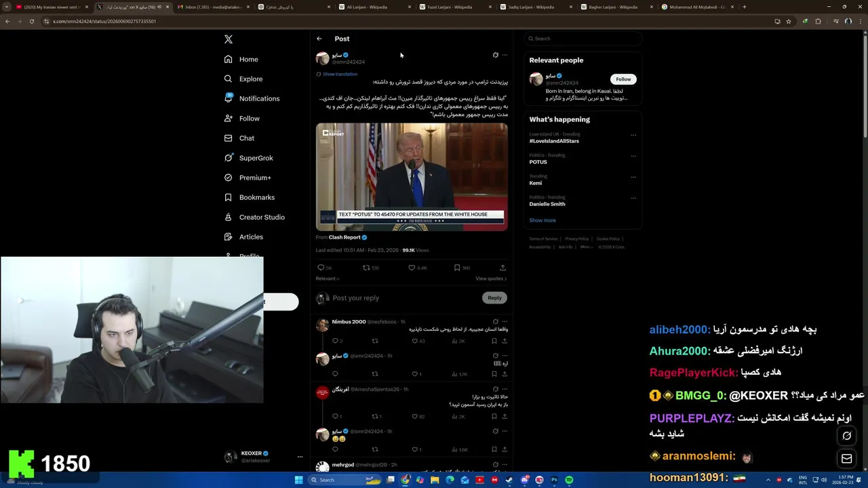This screenshot has width=868, height=488.
Task: Open the KEOXER account profile switcher
Action: 263,457
